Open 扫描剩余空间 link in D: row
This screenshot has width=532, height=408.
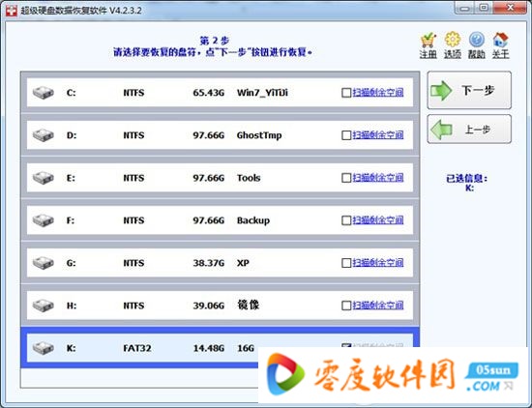coord(378,135)
